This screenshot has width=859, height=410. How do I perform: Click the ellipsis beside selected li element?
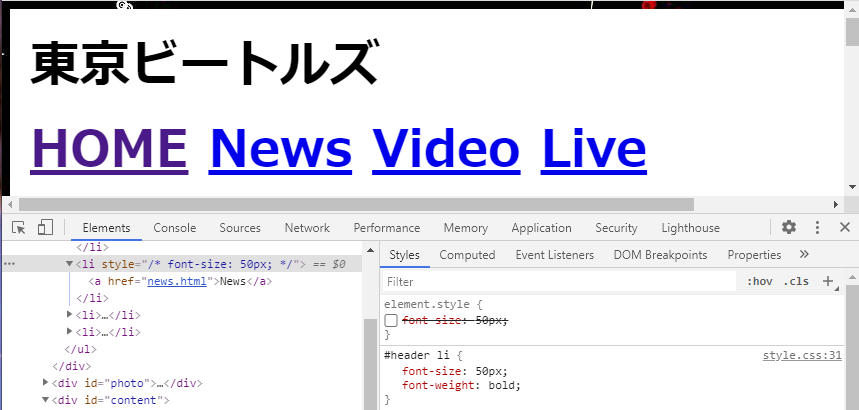pyautogui.click(x=10, y=265)
